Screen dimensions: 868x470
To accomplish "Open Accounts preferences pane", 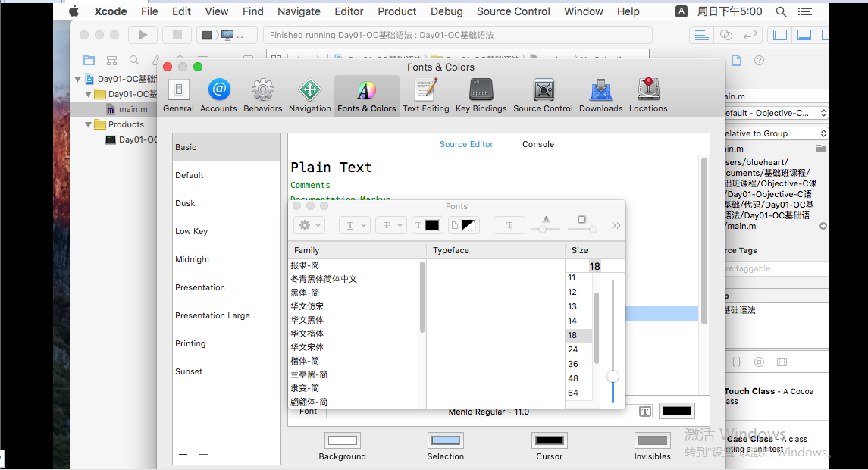I will 218,96.
